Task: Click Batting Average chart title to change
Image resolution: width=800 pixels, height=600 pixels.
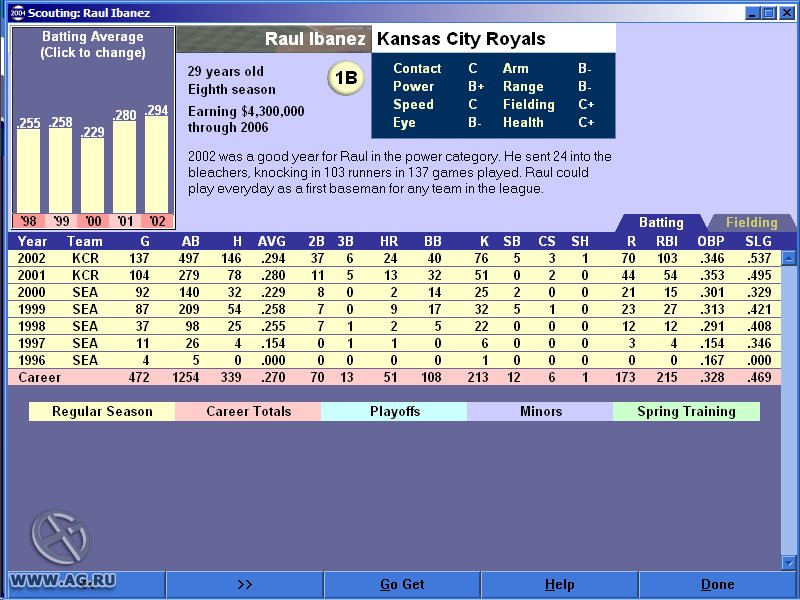Action: 93,44
